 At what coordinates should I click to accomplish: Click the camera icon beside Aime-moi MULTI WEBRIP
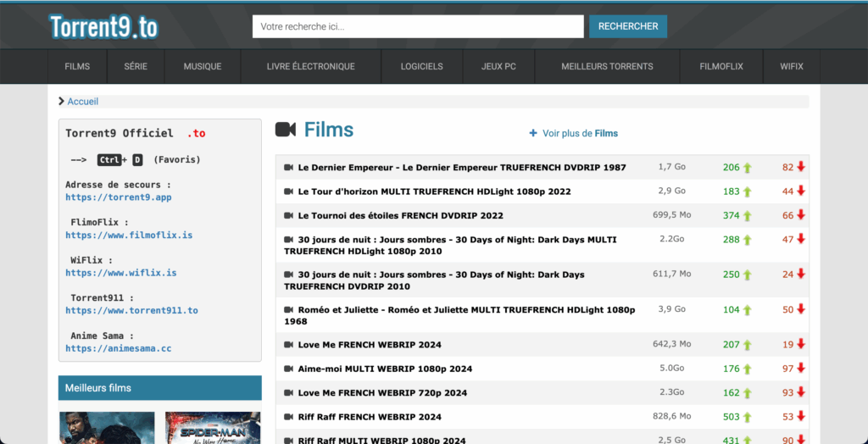coord(288,369)
